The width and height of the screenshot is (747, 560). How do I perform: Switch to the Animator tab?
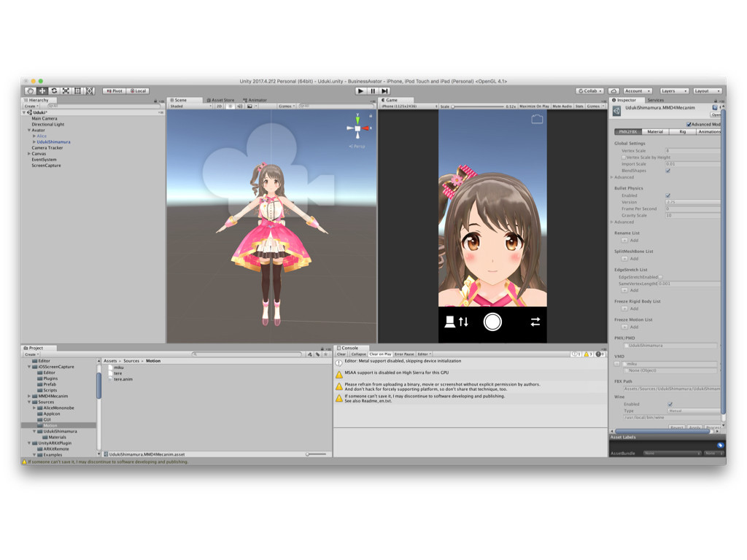point(255,100)
